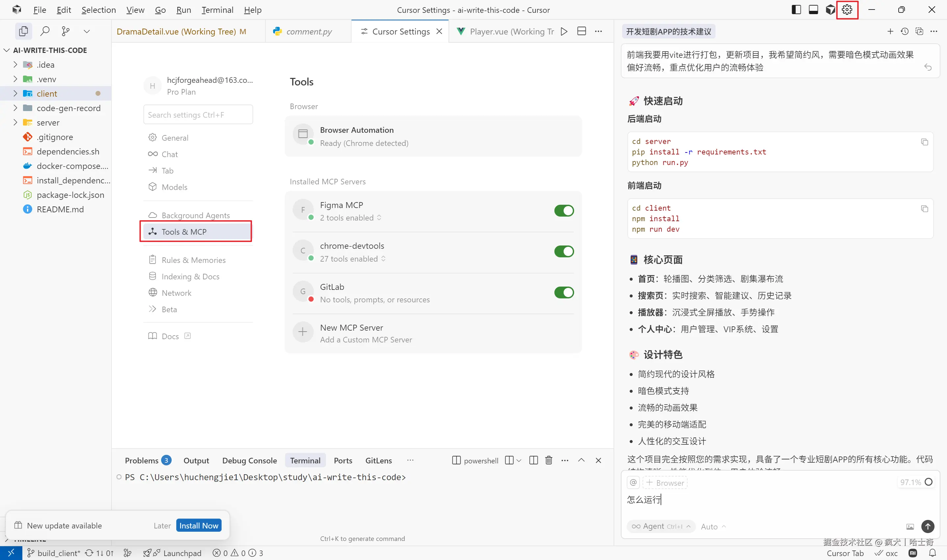
Task: Open the Agent mode dropdown
Action: [661, 526]
